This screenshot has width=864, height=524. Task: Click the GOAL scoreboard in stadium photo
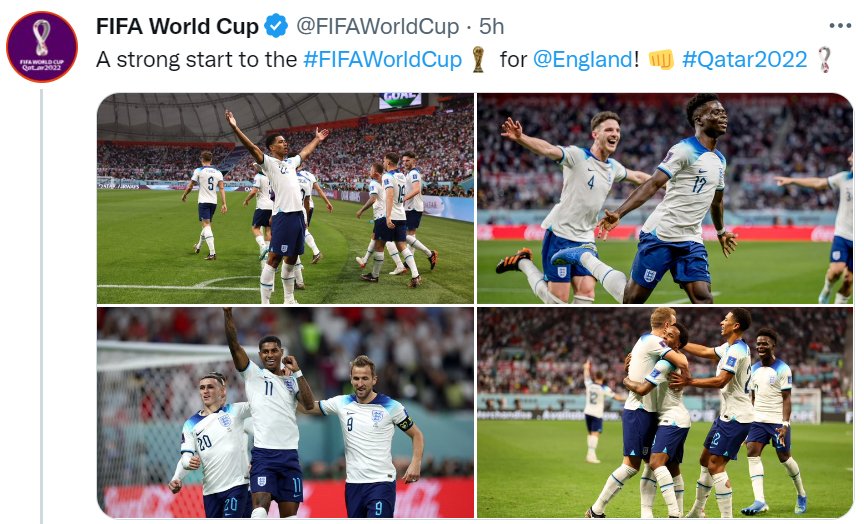401,100
